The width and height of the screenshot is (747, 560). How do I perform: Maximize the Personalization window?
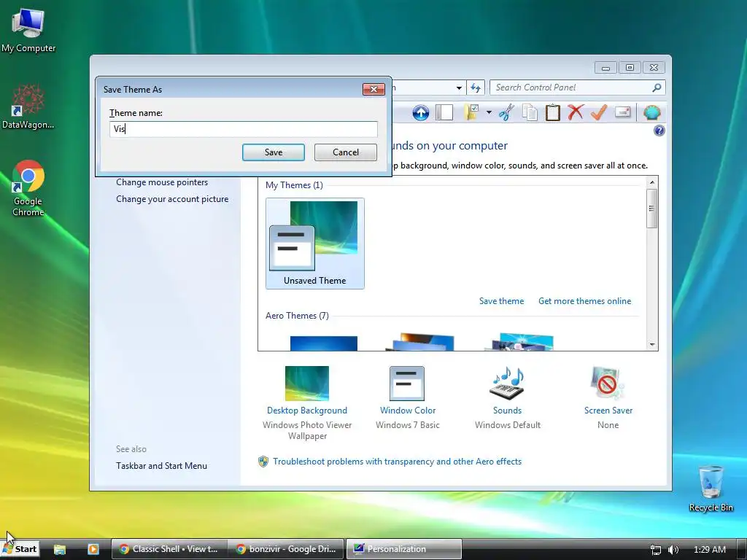point(630,68)
